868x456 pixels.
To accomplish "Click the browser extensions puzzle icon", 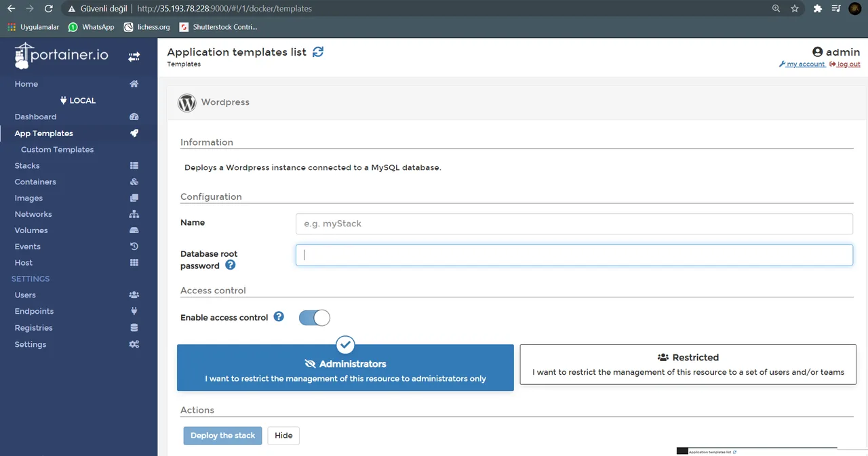I will click(818, 9).
